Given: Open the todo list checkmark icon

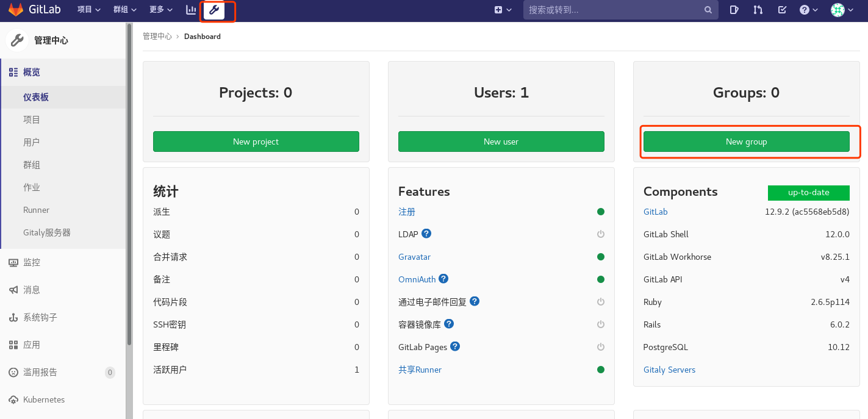Looking at the screenshot, I should [781, 10].
